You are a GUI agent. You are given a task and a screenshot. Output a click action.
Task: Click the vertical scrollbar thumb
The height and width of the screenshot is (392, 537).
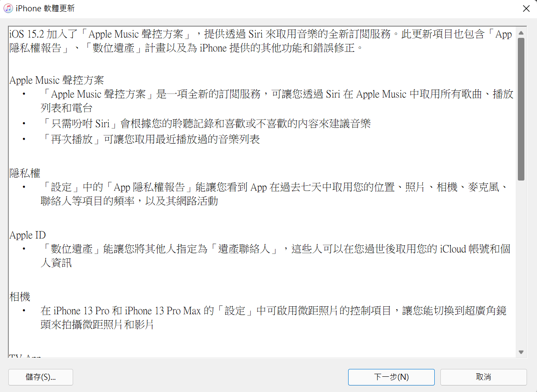click(x=521, y=109)
